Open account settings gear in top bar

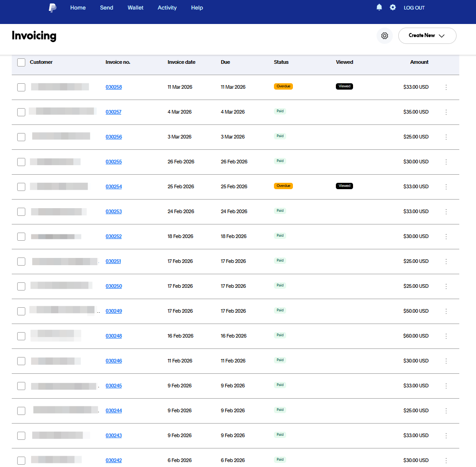click(x=393, y=7)
